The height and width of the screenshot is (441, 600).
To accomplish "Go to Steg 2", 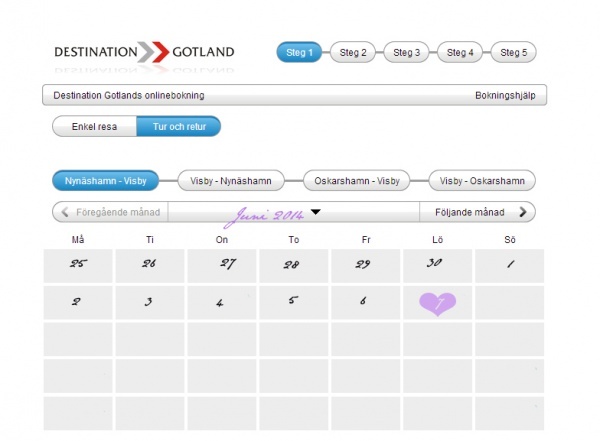I will [x=353, y=52].
